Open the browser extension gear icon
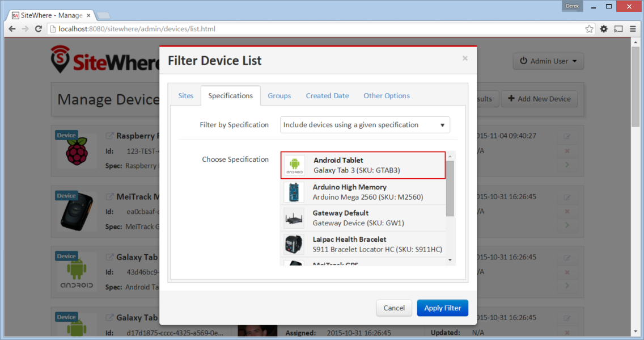644x340 pixels. click(604, 29)
